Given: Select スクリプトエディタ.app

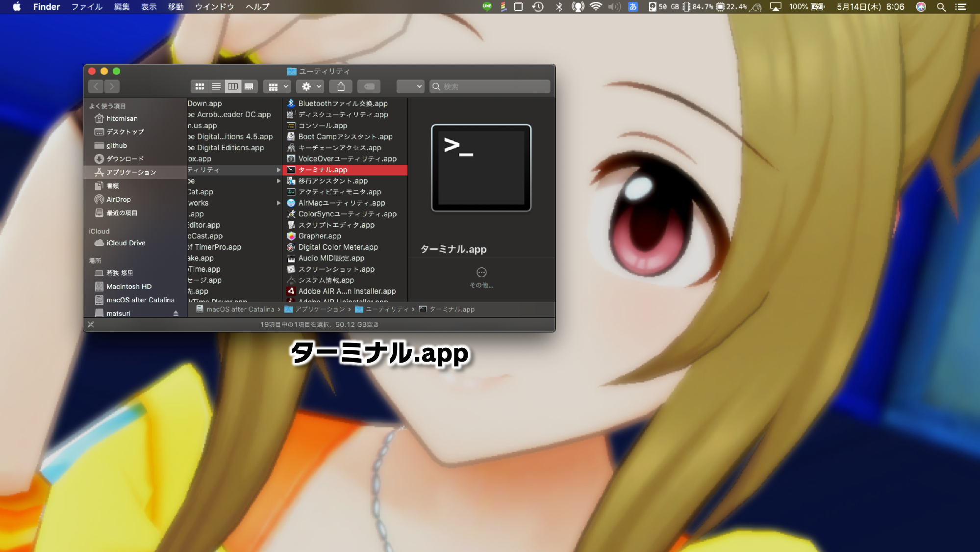Looking at the screenshot, I should pyautogui.click(x=345, y=225).
